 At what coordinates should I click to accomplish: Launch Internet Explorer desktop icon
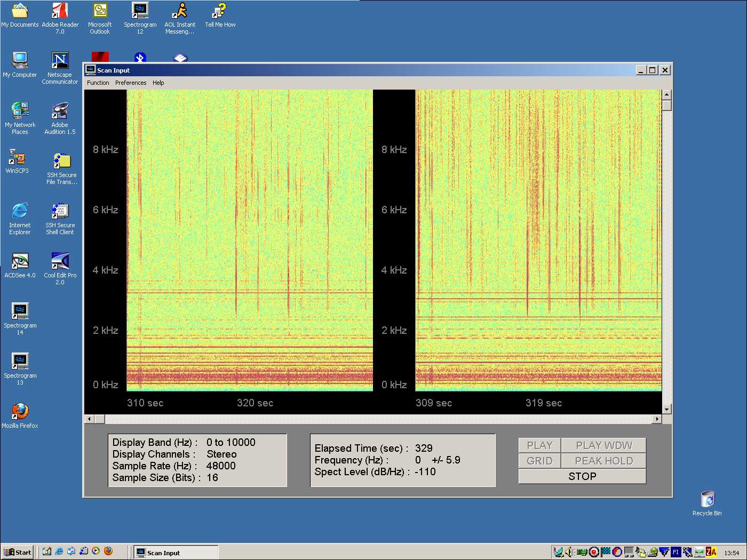coord(20,218)
